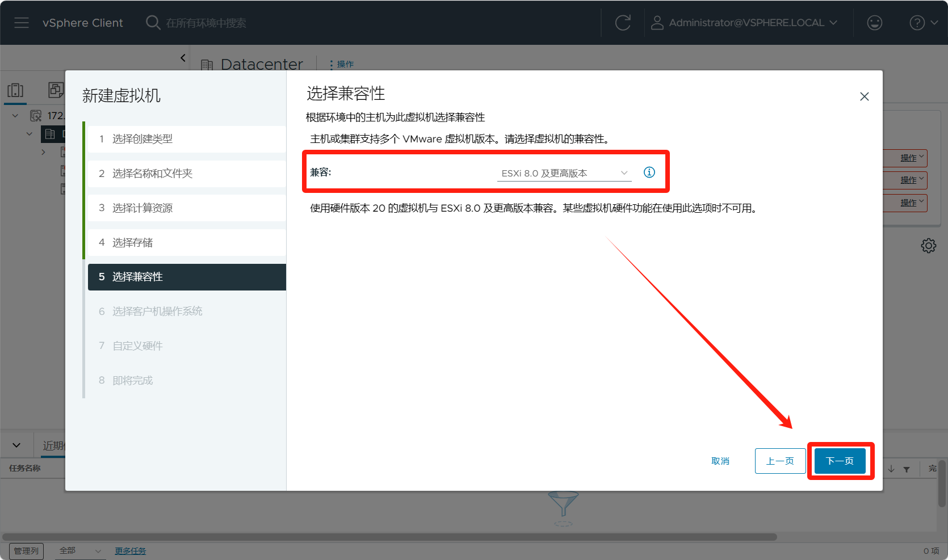
Task: Click the refresh icon in header
Action: tap(623, 23)
